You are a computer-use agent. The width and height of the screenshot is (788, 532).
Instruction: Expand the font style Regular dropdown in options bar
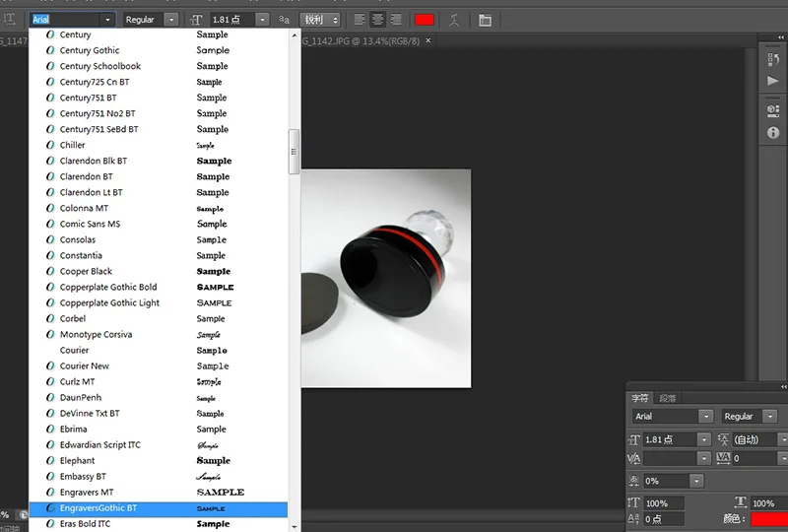pos(171,20)
